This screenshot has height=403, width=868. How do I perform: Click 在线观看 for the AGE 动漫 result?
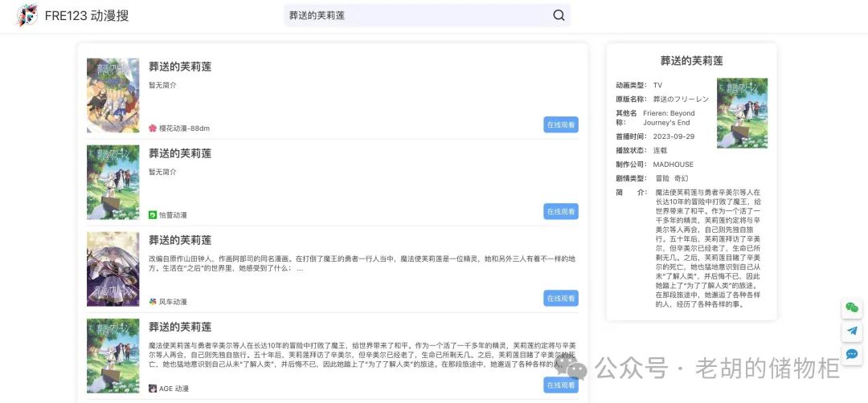561,385
